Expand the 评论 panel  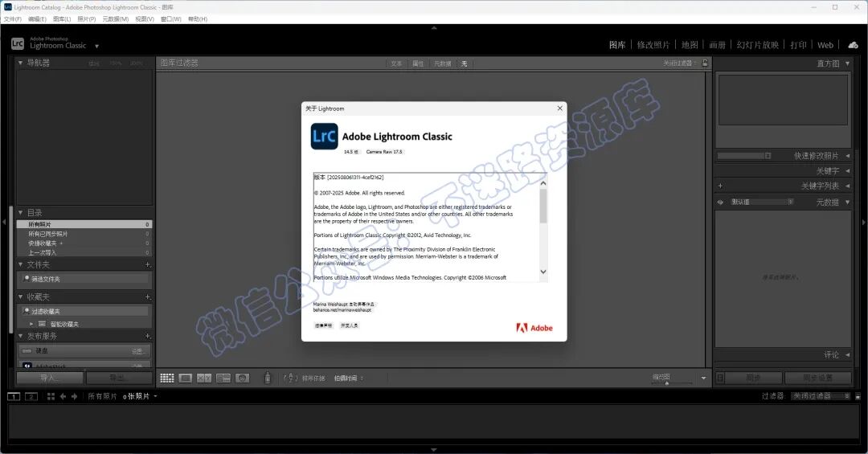pyautogui.click(x=848, y=355)
